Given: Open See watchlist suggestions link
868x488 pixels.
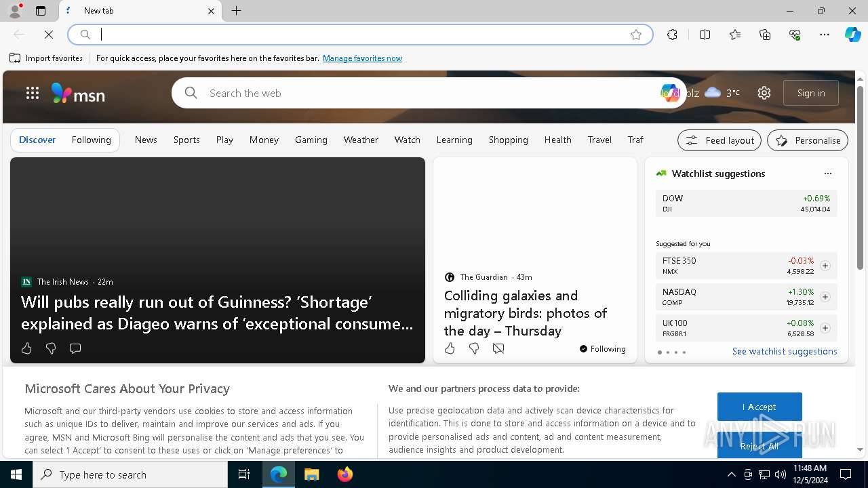Looking at the screenshot, I should coord(785,351).
